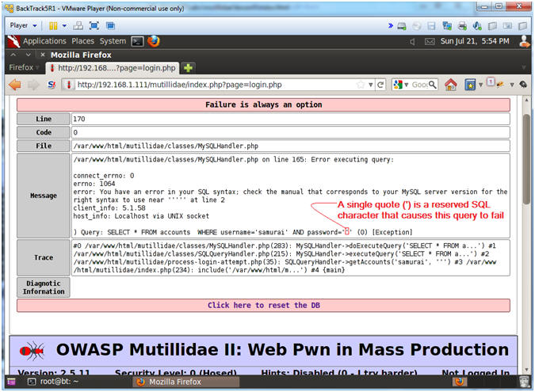Screen dimensions: 535x392
Task: Click the search magnifier icon
Action: point(432,85)
